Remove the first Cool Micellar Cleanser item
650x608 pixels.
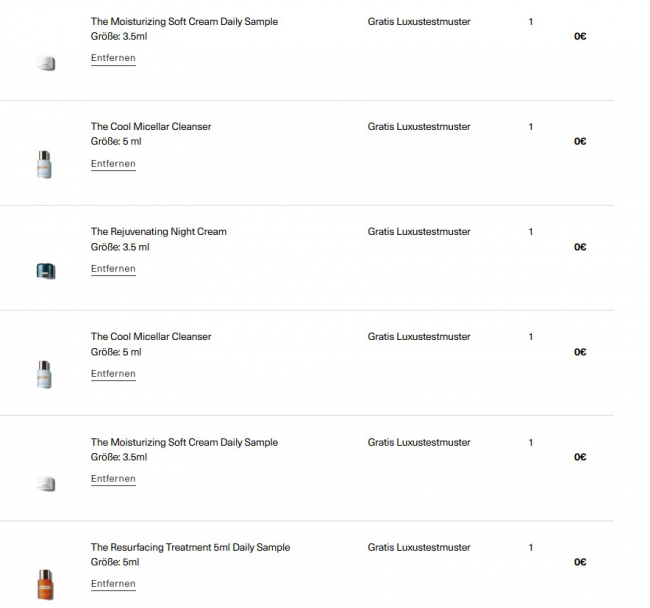tap(113, 164)
